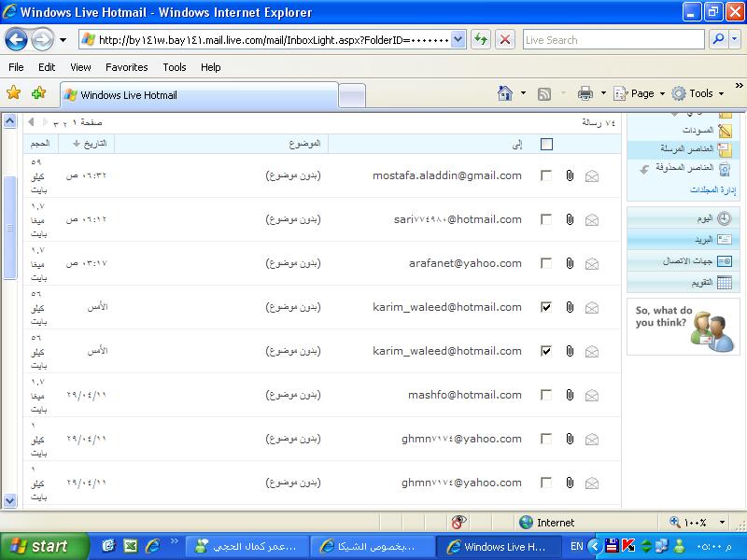Check the box for mostafa.aladdin@gmail.com
Screen dimensions: 747x560
[x=546, y=175]
